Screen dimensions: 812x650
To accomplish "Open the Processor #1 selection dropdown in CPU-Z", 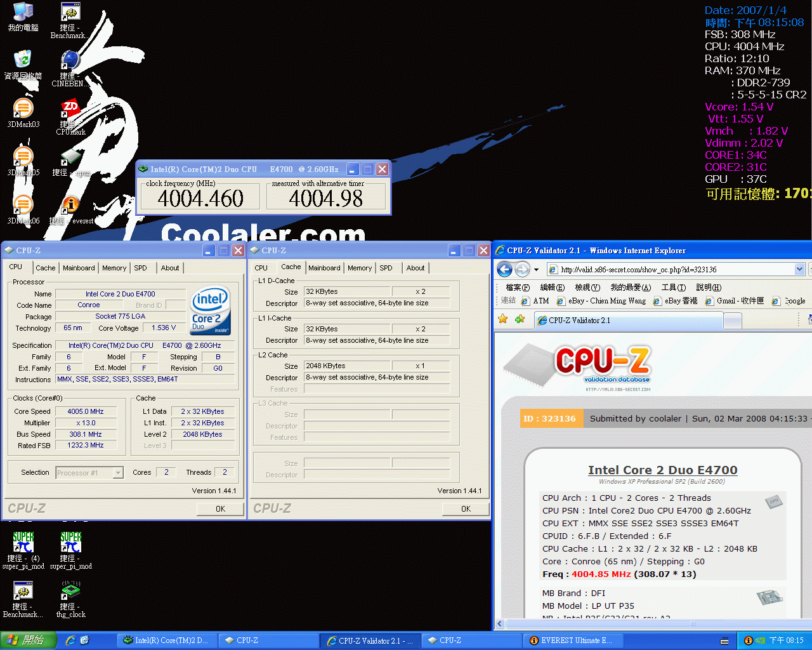I will click(117, 473).
